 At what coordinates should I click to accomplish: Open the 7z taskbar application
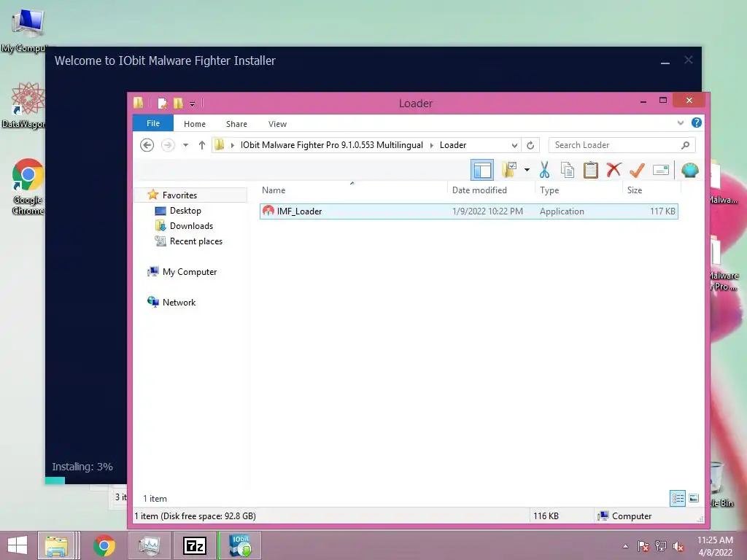194,545
